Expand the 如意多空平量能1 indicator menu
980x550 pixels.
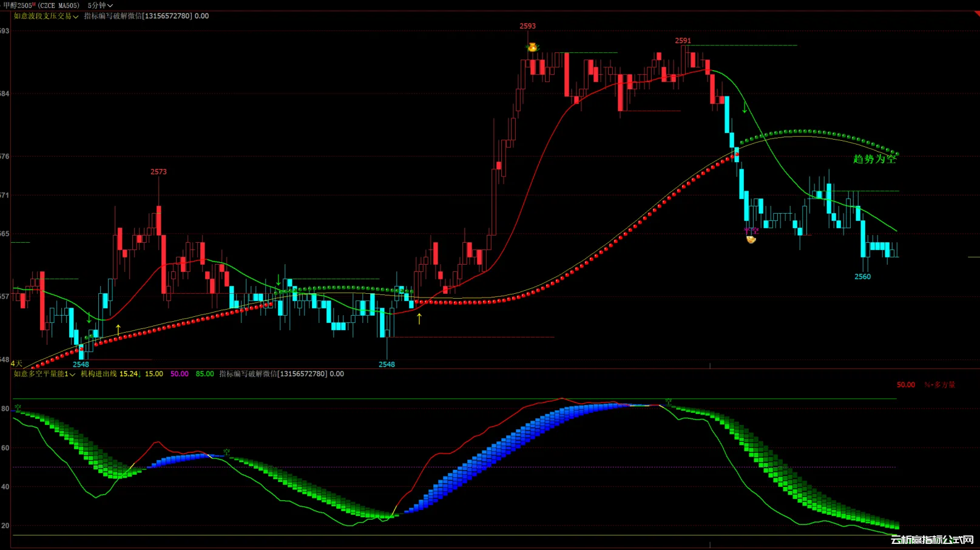pyautogui.click(x=44, y=374)
